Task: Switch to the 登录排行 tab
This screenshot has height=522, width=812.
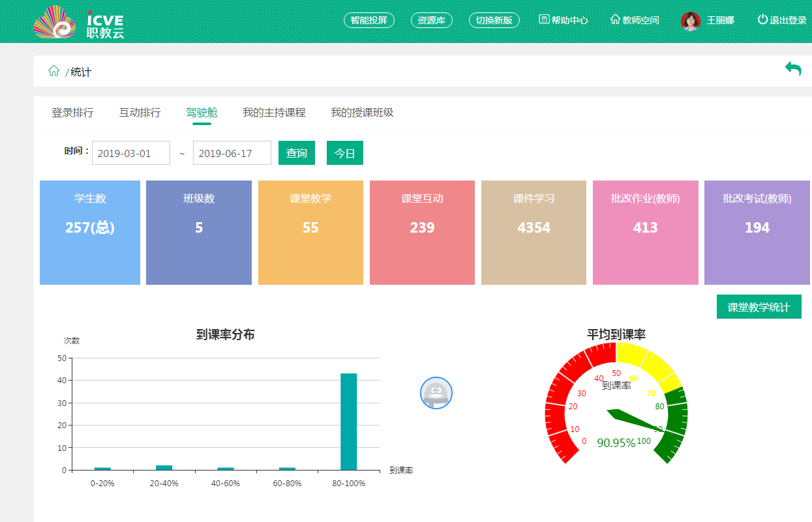Action: pos(72,113)
